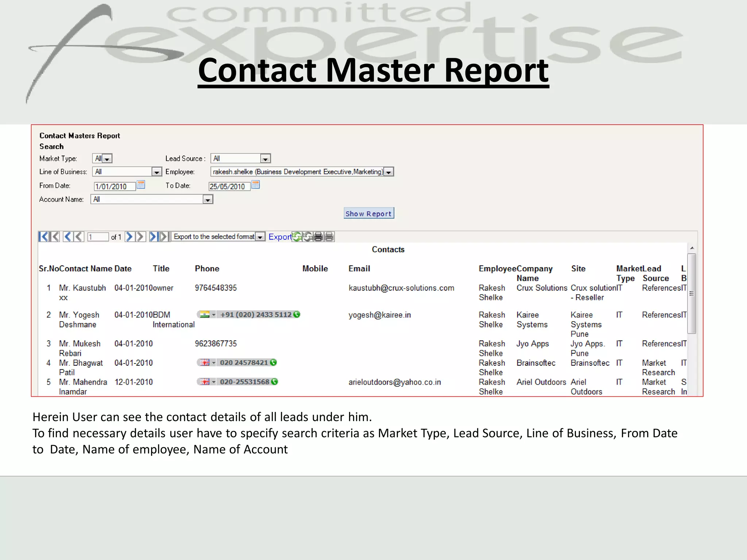Image resolution: width=747 pixels, height=560 pixels.
Task: Click the To Date input field
Action: pyautogui.click(x=229, y=186)
